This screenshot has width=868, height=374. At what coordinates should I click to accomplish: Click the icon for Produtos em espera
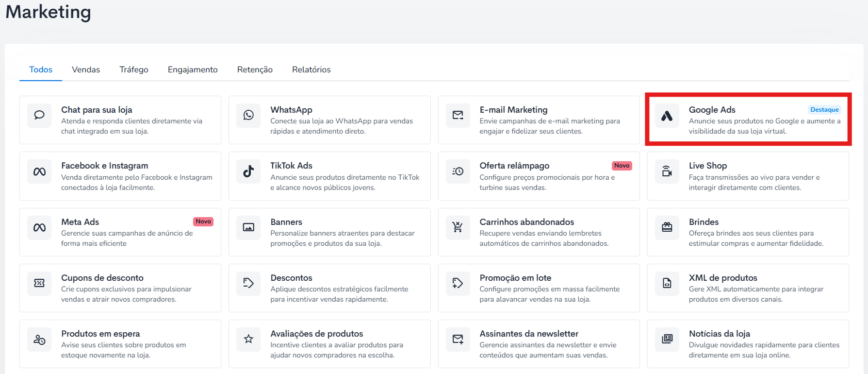(x=39, y=339)
